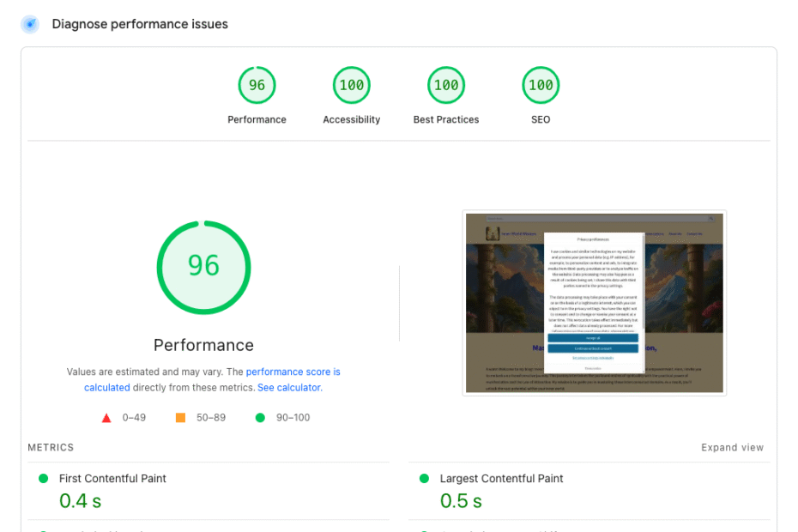Click the 'Largest Contentful Paint' metric label
Viewport: 798px width, 532px height.
501,479
